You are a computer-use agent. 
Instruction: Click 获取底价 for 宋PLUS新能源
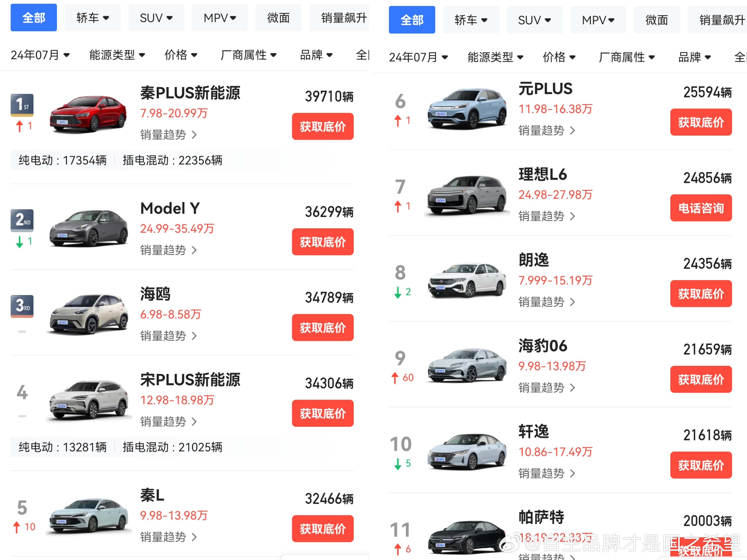click(x=322, y=413)
